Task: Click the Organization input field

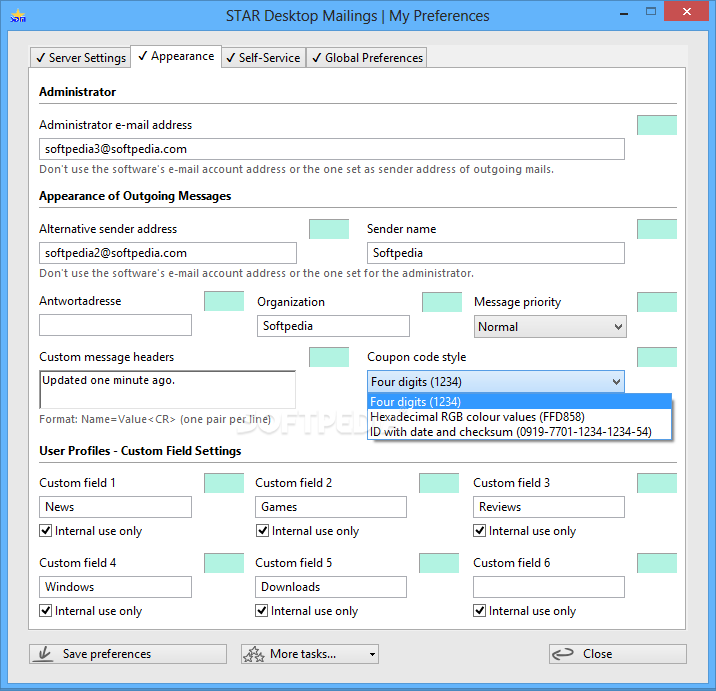Action: 333,326
